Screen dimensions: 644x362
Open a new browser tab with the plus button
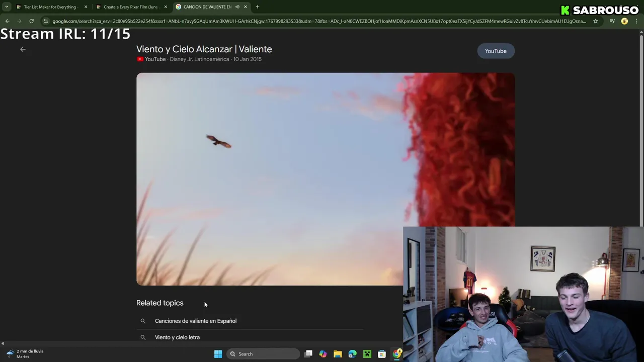[258, 7]
